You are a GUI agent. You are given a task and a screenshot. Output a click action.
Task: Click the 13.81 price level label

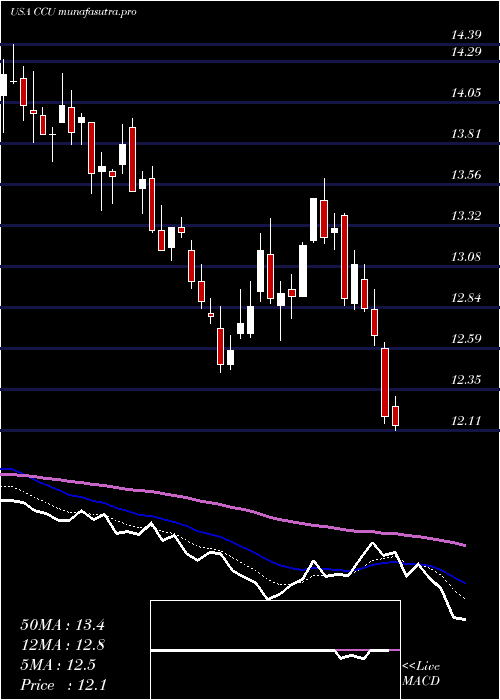click(466, 133)
